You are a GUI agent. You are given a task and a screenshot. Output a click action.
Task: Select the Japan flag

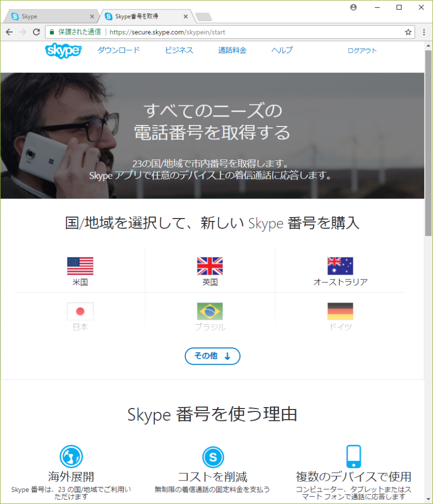click(x=80, y=311)
